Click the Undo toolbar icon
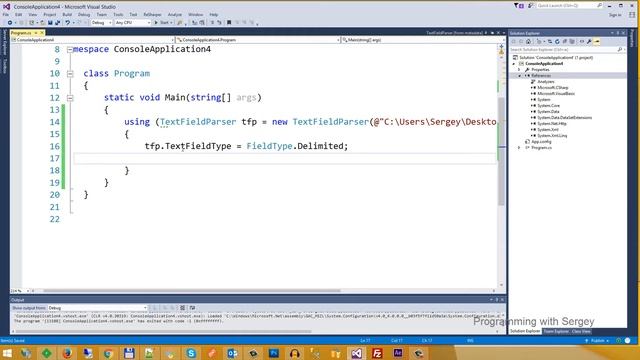This screenshot has height=360, width=640. tap(68, 23)
